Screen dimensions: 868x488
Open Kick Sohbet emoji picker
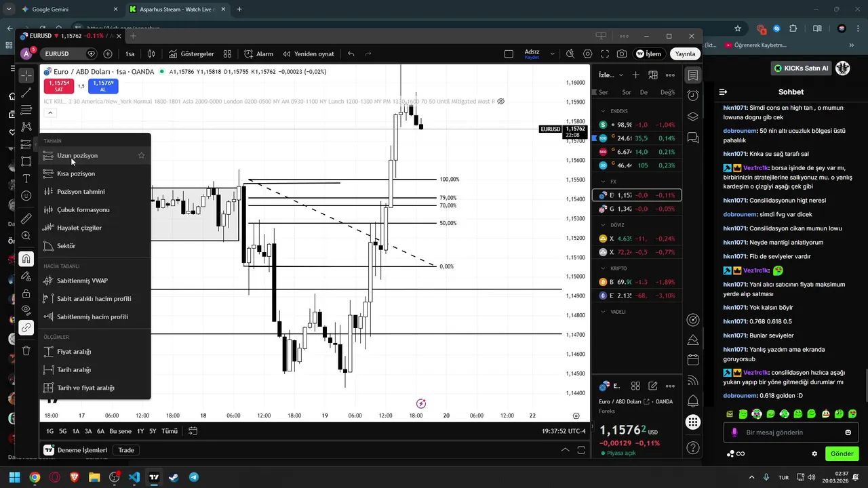pos(848,432)
